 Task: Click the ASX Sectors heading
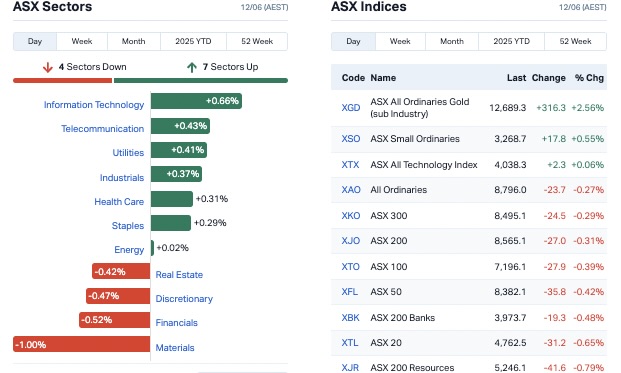point(53,7)
